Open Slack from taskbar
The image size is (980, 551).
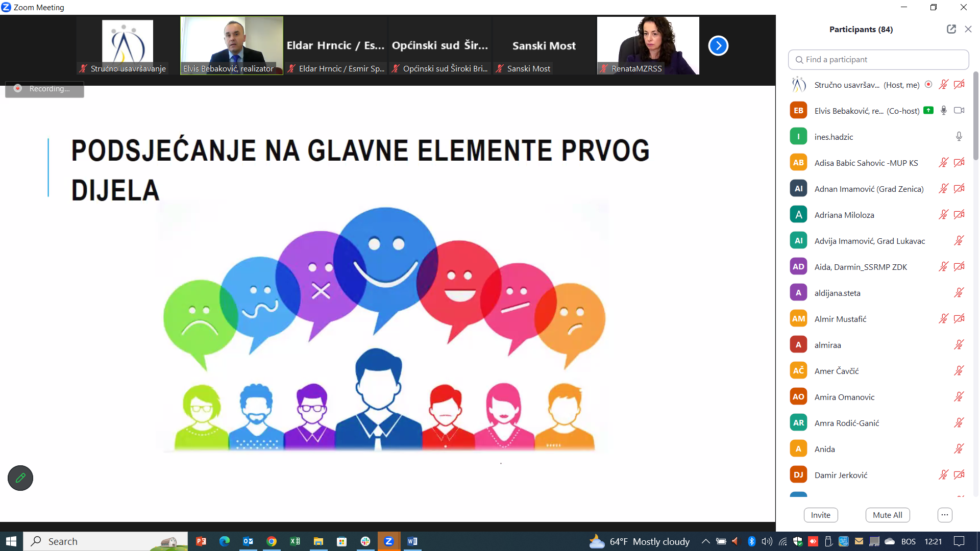[x=365, y=541]
